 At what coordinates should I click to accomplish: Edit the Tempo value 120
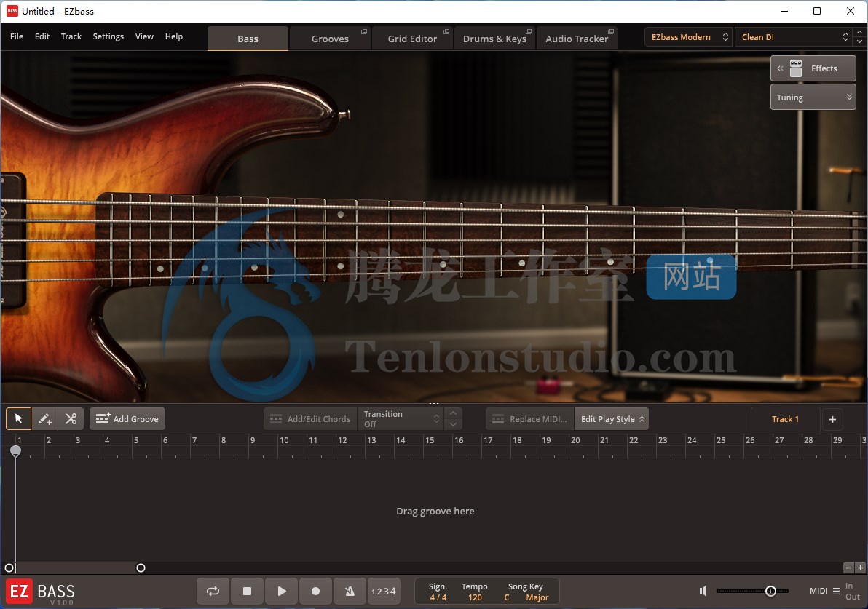pyautogui.click(x=475, y=597)
